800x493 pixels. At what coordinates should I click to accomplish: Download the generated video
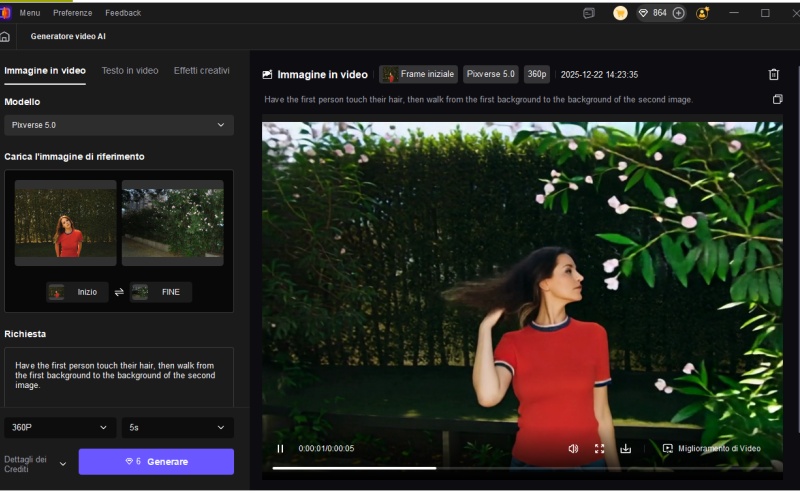(626, 449)
